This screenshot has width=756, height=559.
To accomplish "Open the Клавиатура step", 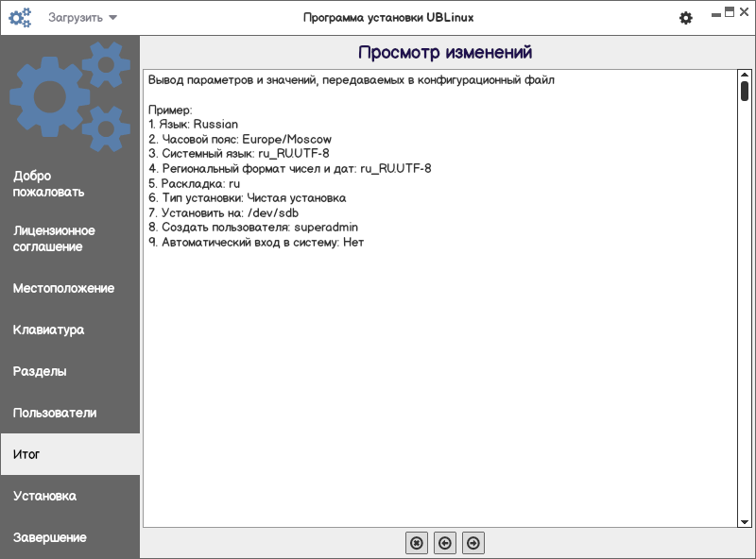I will pos(70,330).
